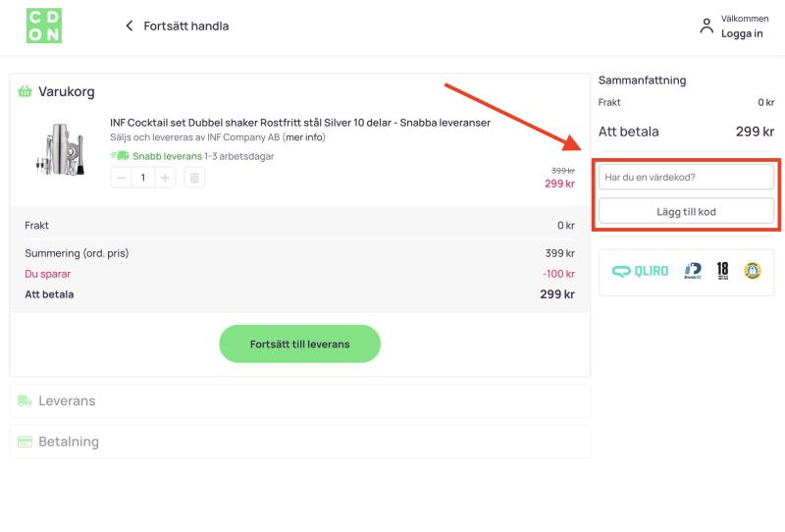Click the CDON logo

[44, 26]
